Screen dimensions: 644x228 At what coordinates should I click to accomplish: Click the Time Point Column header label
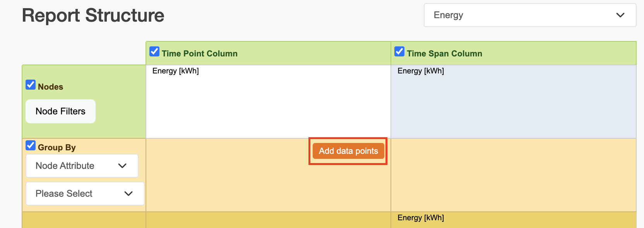pyautogui.click(x=199, y=54)
